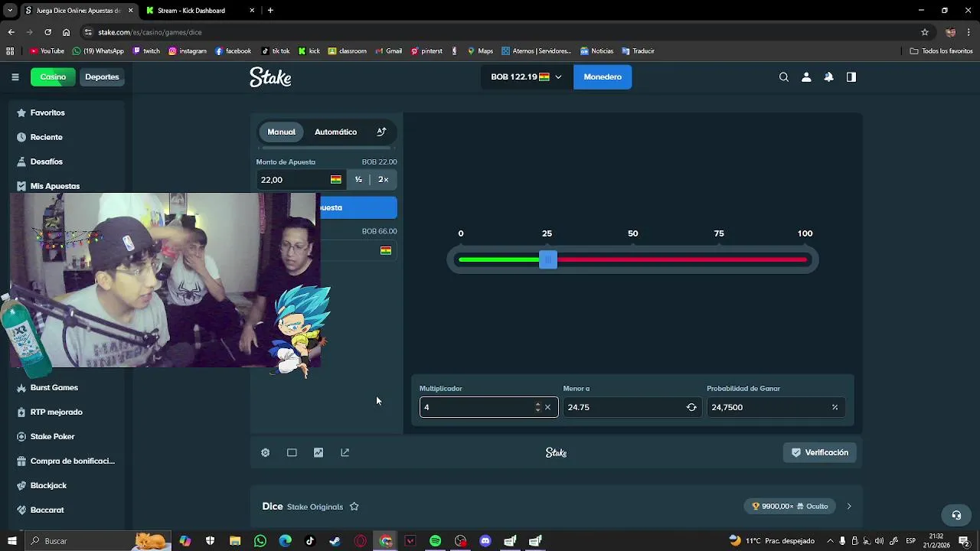Open the Kick bookmark
This screenshot has width=980, height=551.
(308, 51)
